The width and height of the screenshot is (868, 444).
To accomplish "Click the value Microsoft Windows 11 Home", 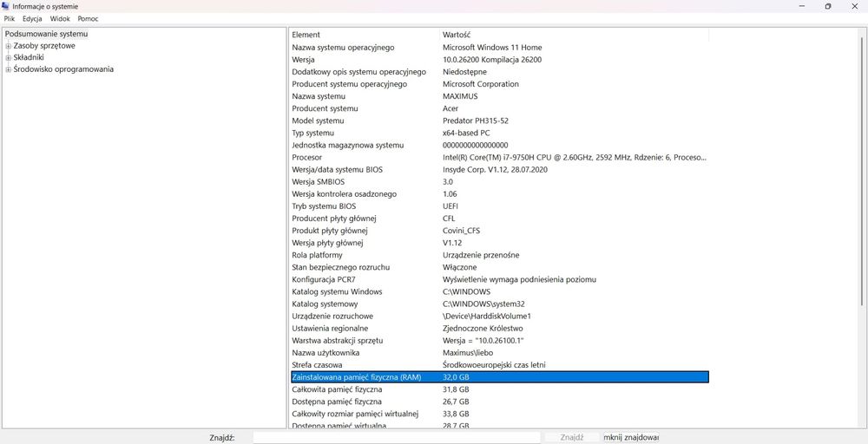I will coord(492,48).
